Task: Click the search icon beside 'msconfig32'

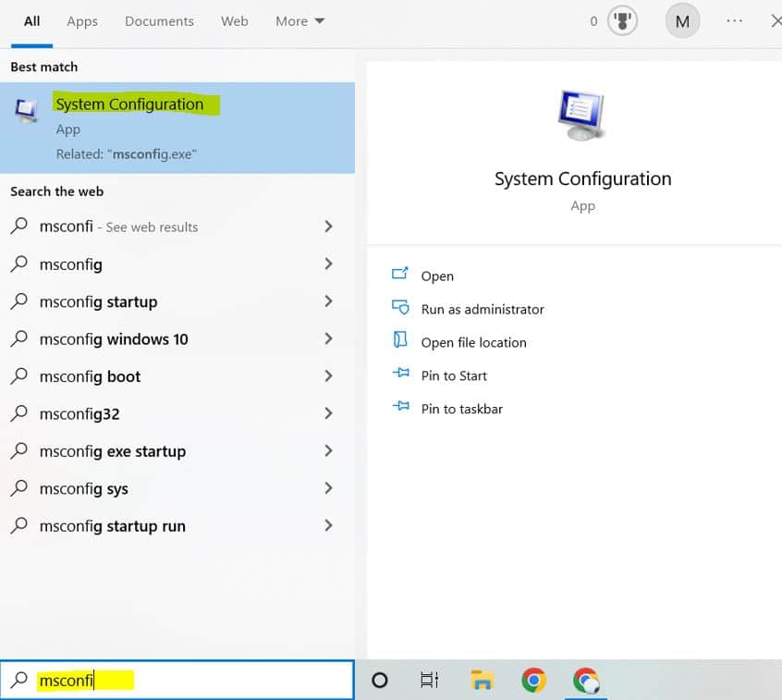Action: (x=19, y=413)
